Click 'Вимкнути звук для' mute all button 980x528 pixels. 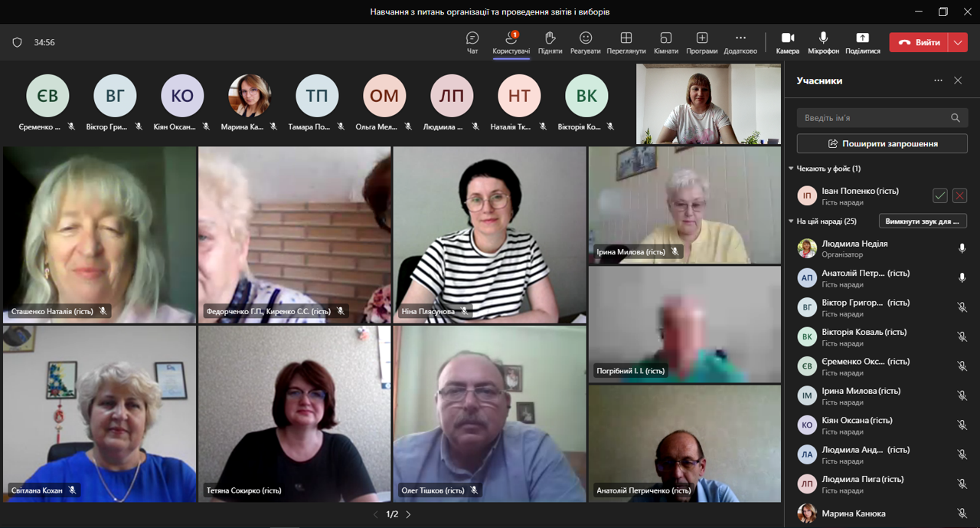point(922,221)
